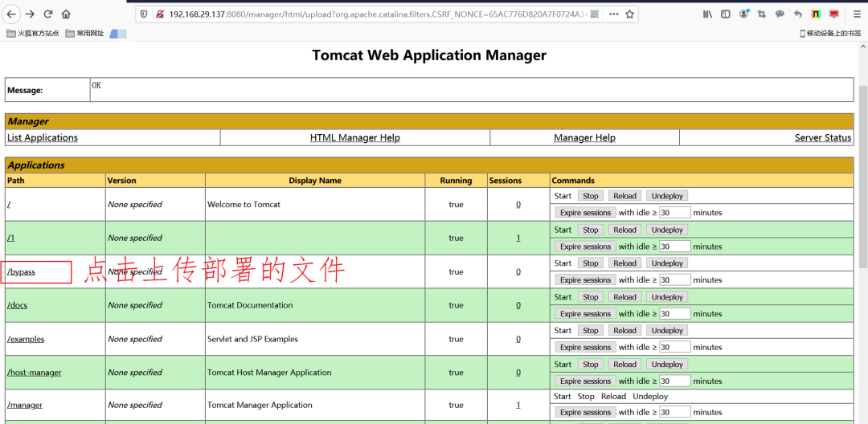Show insecure connection lock details
The width and height of the screenshot is (868, 424).
159,14
